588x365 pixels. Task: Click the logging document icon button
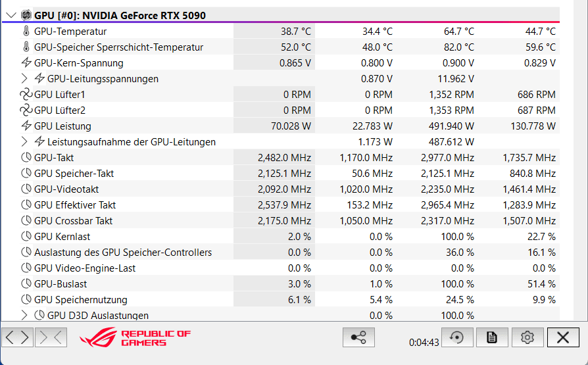491,337
